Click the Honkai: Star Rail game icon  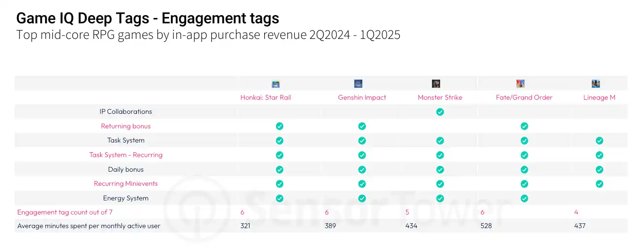point(275,84)
